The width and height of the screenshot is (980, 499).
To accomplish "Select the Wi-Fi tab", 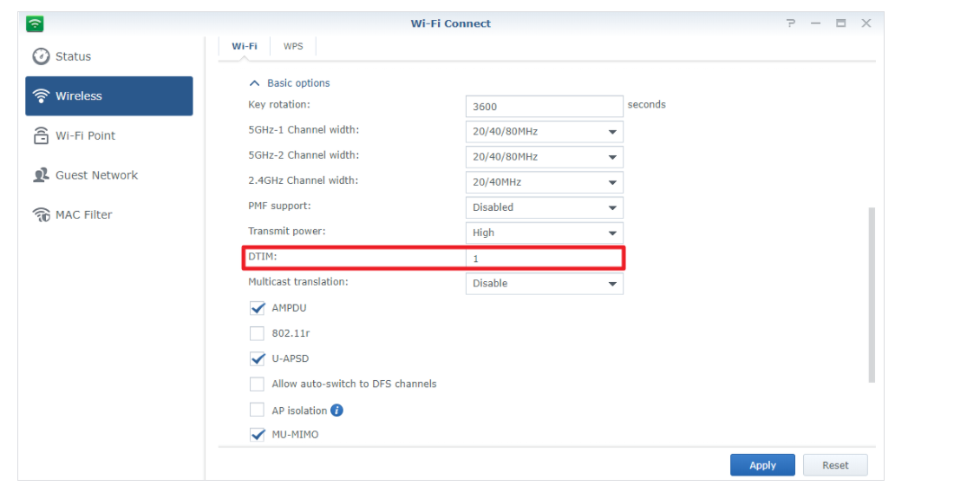I will pos(245,46).
